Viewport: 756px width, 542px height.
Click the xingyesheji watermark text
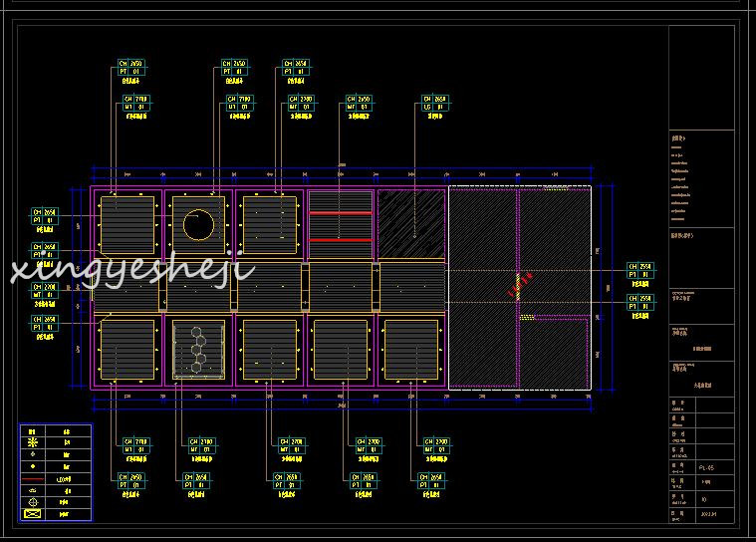pyautogui.click(x=131, y=269)
